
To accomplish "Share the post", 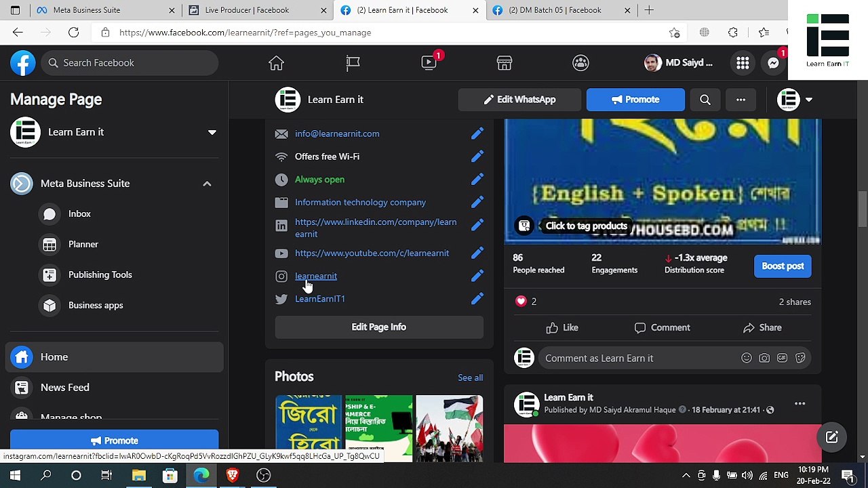I will (762, 328).
